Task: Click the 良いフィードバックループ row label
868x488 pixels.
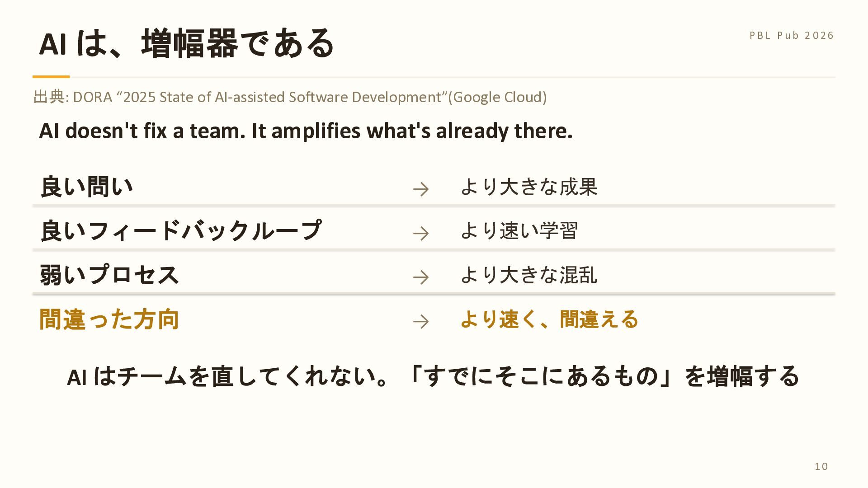Action: 181,230
